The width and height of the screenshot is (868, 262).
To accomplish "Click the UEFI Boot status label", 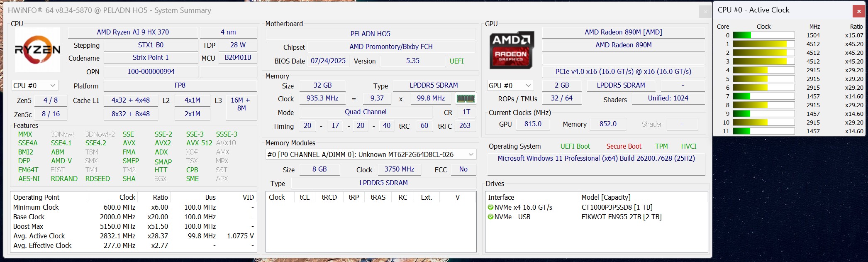I will tap(575, 146).
